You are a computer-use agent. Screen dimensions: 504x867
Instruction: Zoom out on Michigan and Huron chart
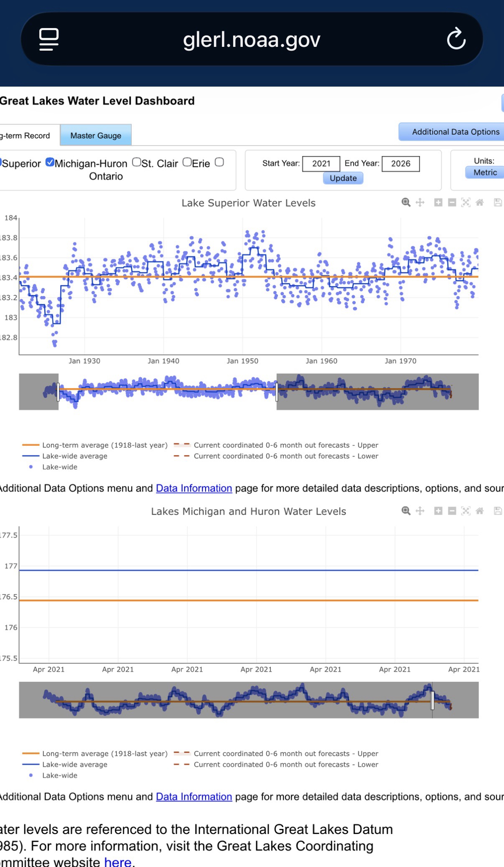pos(452,511)
